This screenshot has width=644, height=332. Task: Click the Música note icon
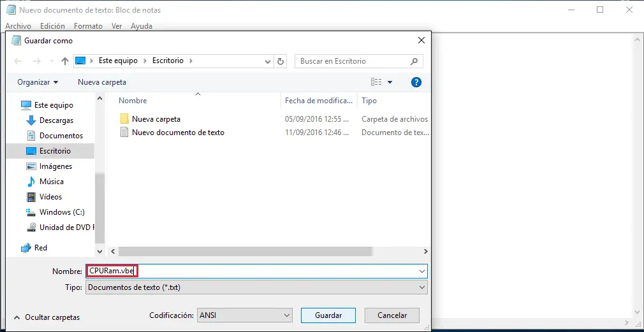(31, 182)
